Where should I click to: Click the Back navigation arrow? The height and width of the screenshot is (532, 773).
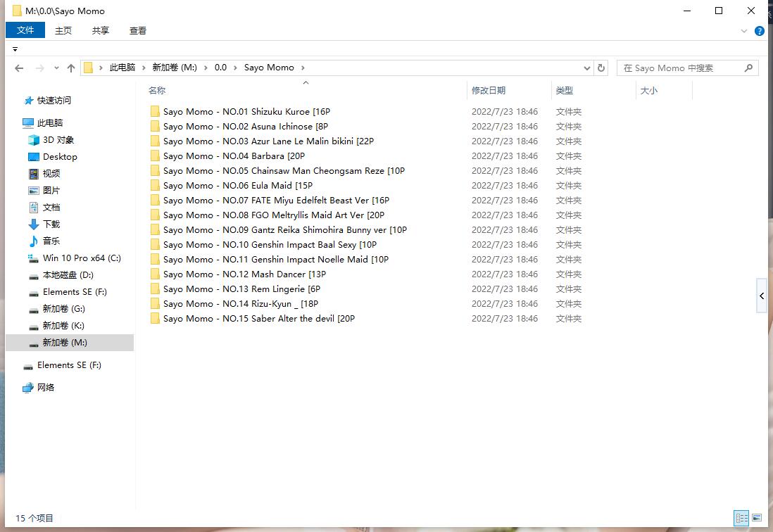(19, 68)
